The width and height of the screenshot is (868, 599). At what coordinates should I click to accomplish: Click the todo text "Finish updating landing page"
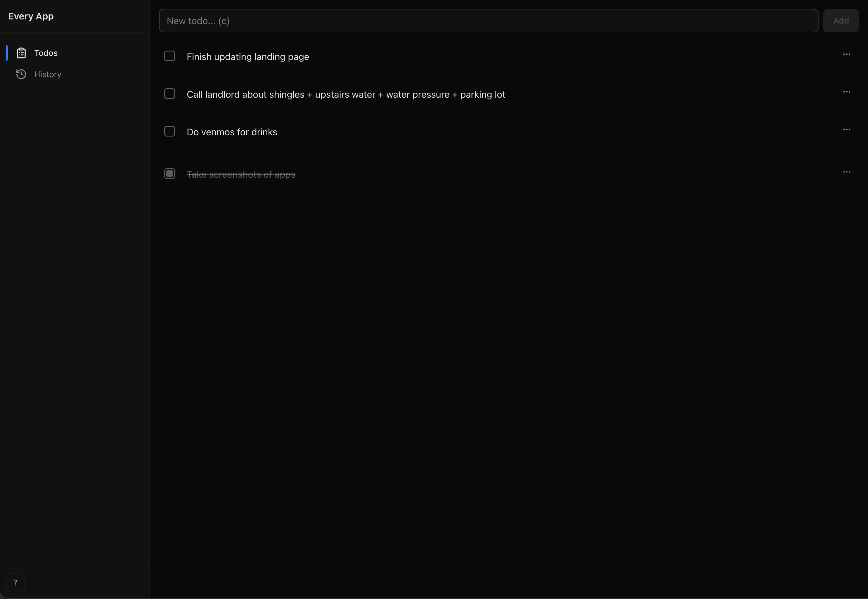pos(248,57)
